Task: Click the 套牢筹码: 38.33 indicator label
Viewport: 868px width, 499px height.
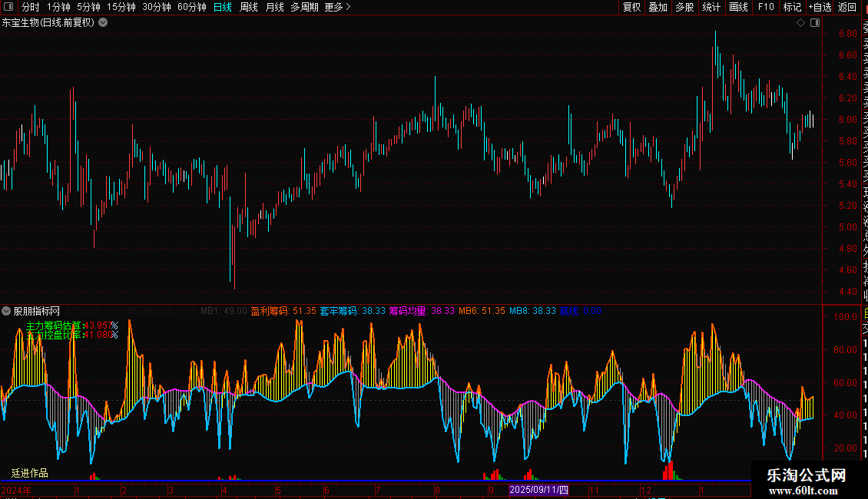Action: click(x=353, y=311)
